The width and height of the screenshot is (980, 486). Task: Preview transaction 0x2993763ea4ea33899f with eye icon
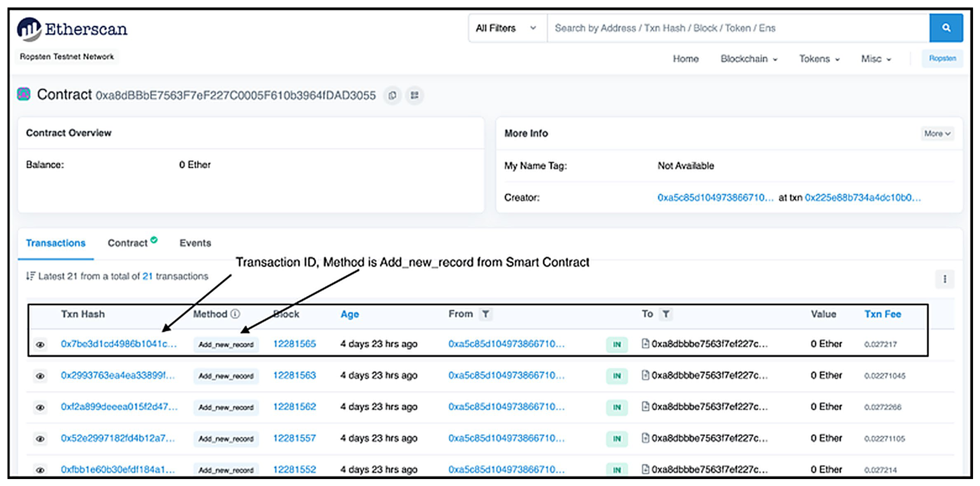coord(40,376)
